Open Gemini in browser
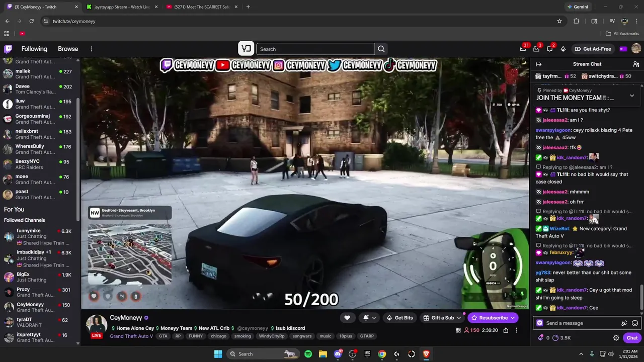The image size is (644, 362). coord(577,7)
